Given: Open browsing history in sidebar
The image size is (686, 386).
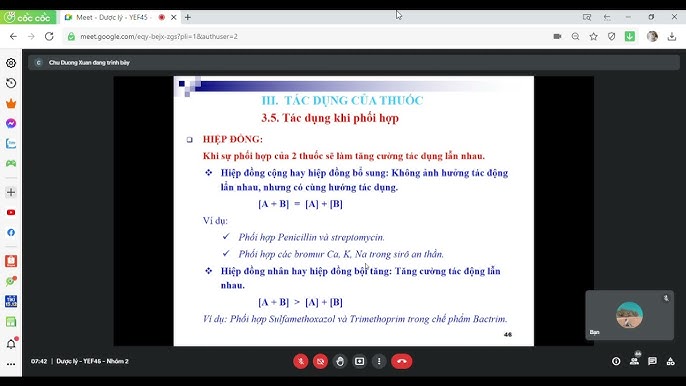Looking at the screenshot, I should click(11, 83).
